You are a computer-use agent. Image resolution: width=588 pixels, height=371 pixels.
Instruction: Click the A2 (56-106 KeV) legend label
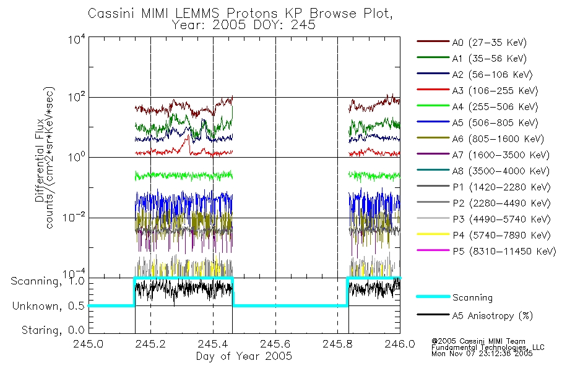pos(493,75)
